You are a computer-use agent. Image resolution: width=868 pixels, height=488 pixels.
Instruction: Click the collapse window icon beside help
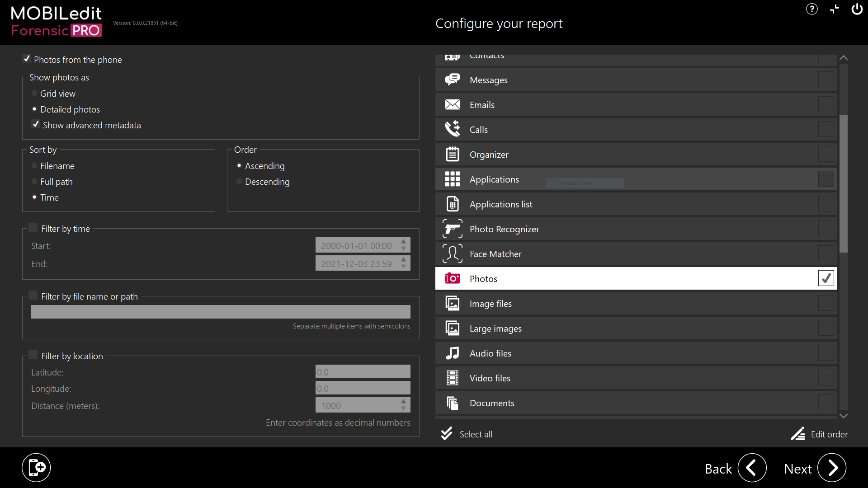pyautogui.click(x=835, y=9)
